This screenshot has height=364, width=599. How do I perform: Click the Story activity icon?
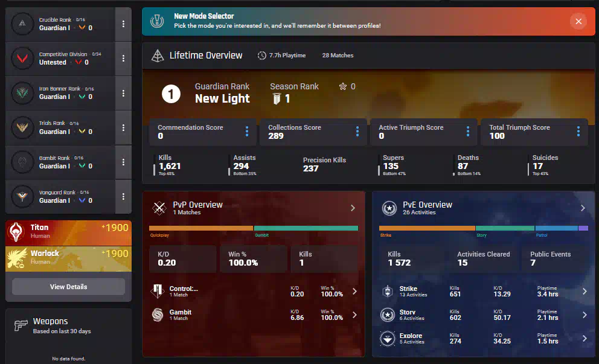[x=388, y=315]
